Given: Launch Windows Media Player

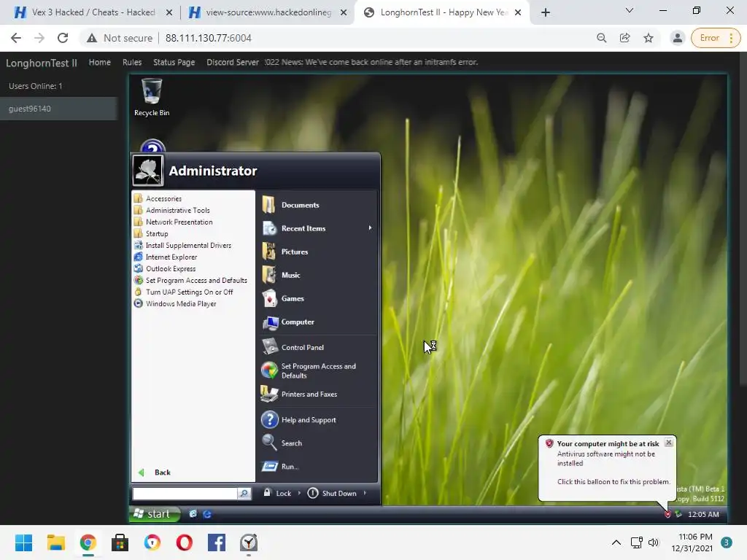Looking at the screenshot, I should [x=181, y=303].
